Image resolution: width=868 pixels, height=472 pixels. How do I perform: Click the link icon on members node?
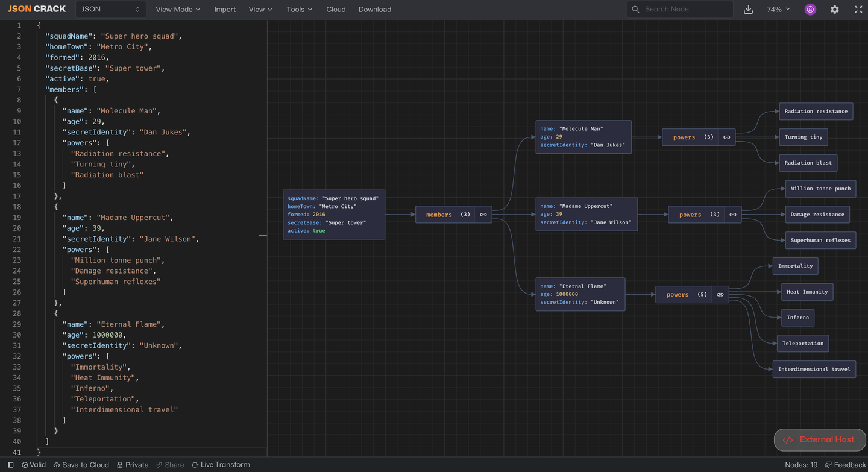(x=483, y=215)
